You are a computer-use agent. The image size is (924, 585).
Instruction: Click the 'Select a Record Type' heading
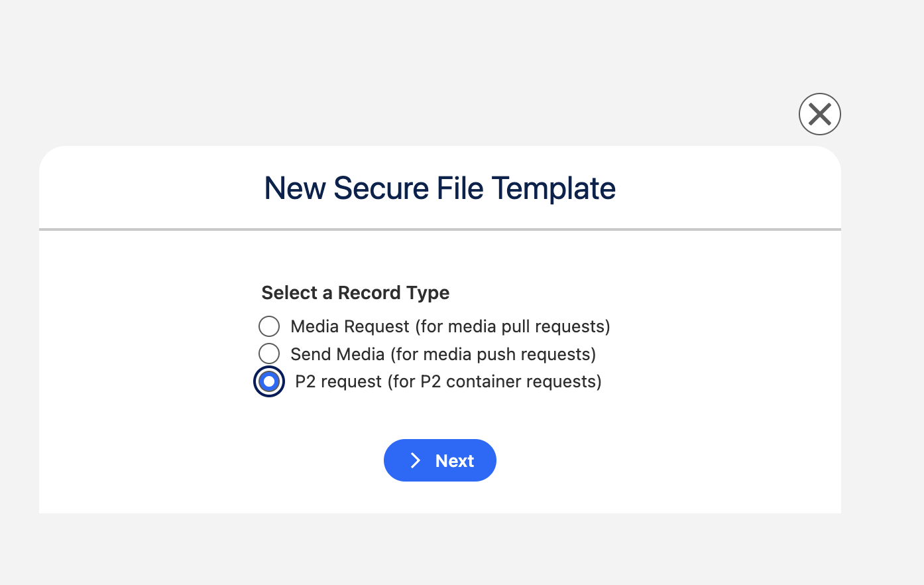click(355, 292)
